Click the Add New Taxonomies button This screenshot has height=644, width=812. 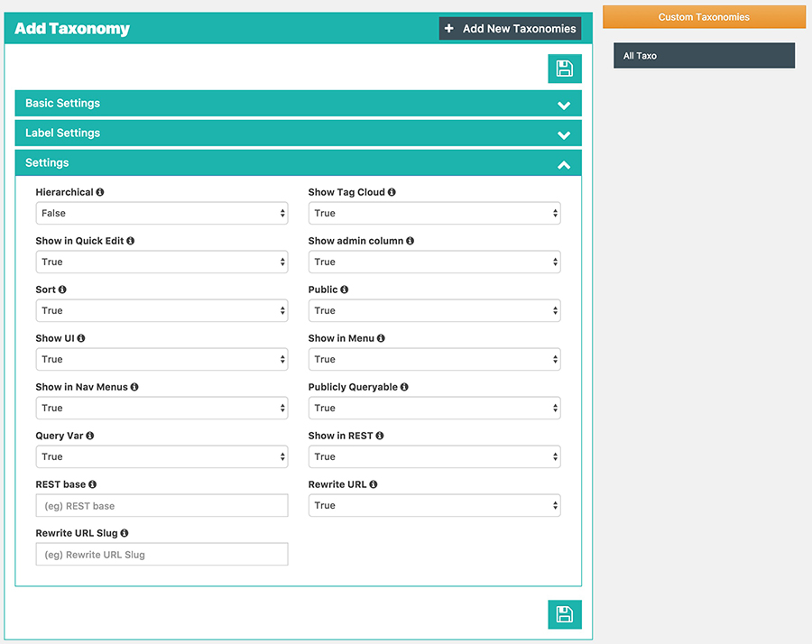[510, 29]
